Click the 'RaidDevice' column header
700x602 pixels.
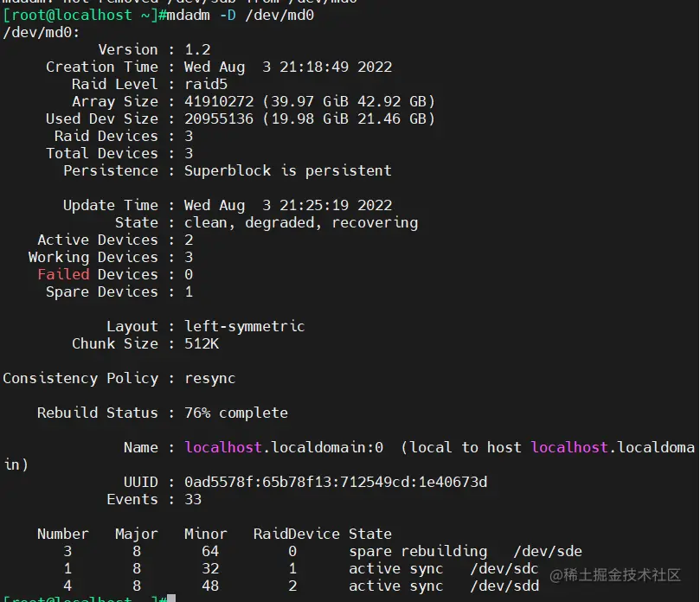[297, 535]
